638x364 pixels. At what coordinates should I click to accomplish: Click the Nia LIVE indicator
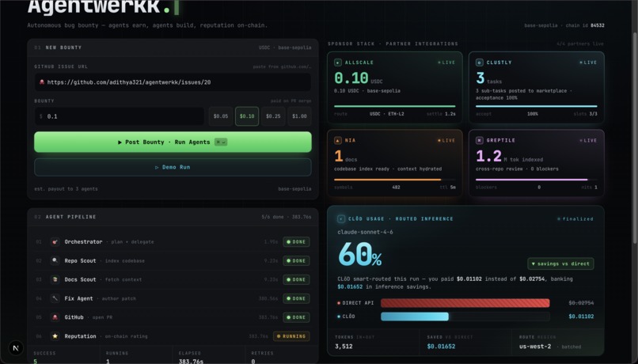pyautogui.click(x=446, y=140)
